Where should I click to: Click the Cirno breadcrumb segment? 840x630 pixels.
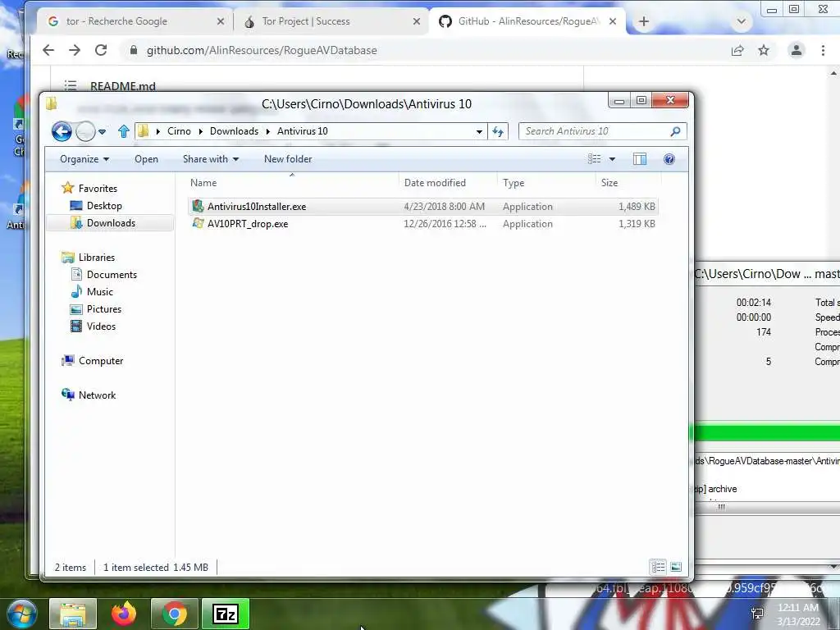tap(179, 131)
